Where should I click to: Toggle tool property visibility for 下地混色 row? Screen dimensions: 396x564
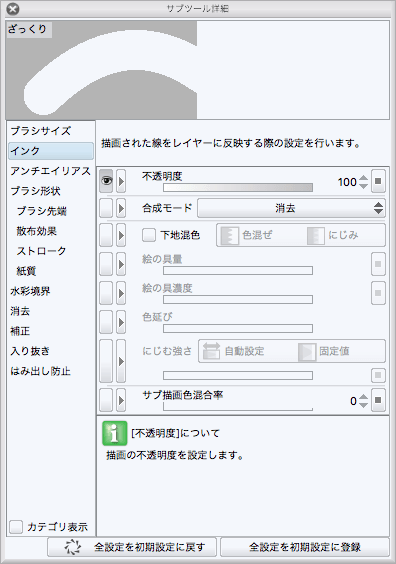(106, 235)
